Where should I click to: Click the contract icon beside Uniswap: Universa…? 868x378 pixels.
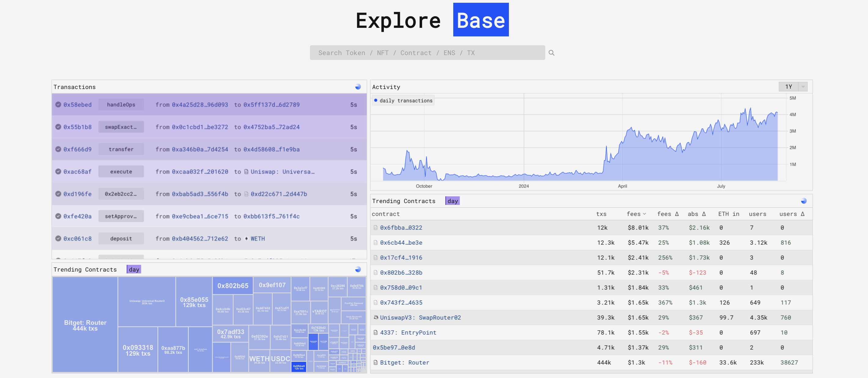[246, 172]
